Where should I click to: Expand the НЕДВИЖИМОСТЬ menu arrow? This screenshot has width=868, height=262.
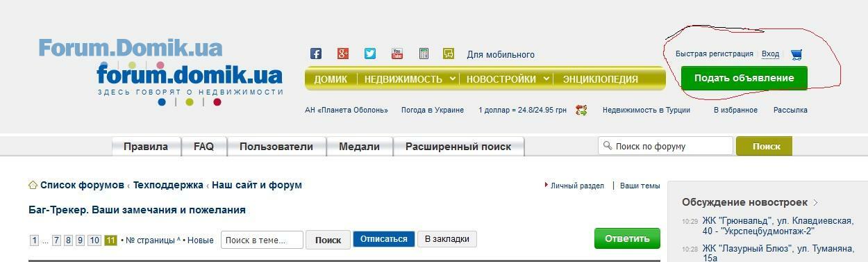[453, 79]
